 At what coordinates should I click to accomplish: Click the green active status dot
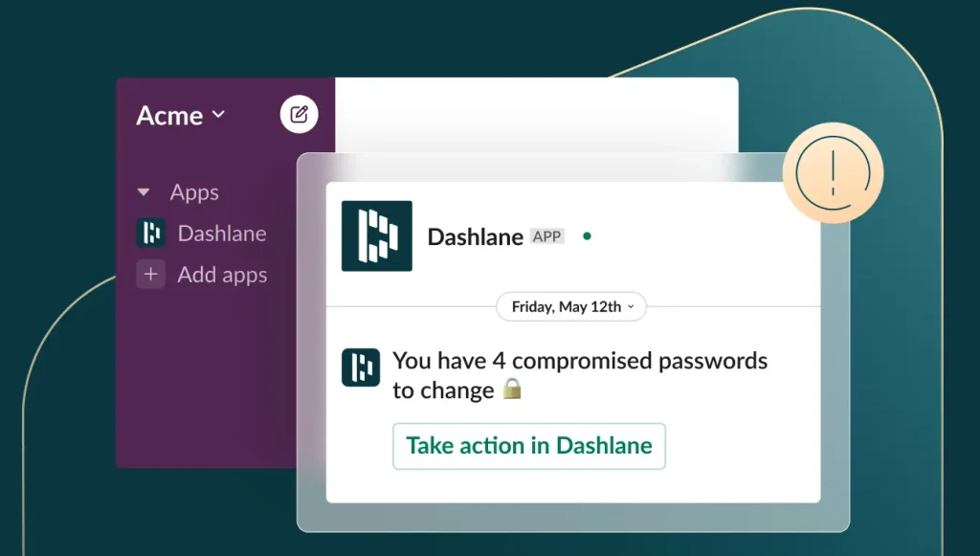click(x=587, y=236)
